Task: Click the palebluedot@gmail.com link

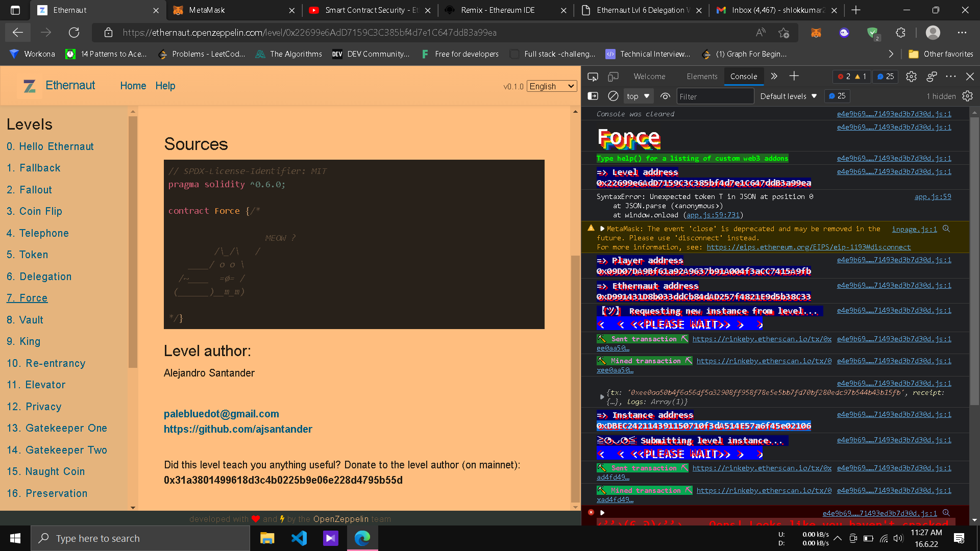Action: [x=222, y=414]
